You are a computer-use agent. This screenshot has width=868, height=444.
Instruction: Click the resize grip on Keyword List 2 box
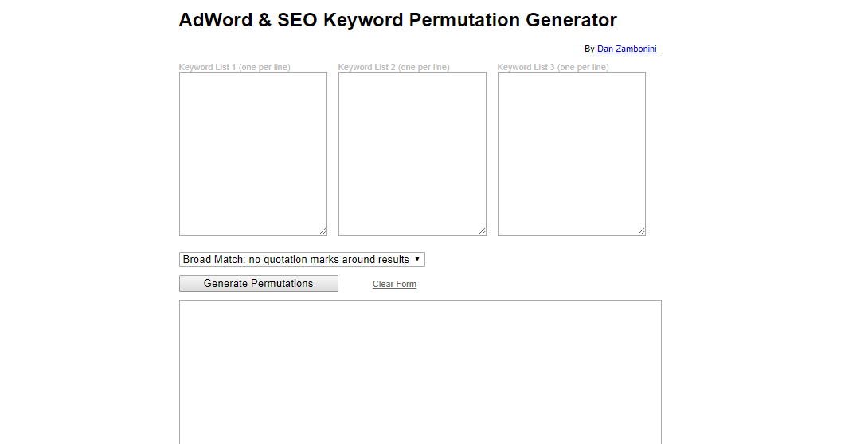482,231
